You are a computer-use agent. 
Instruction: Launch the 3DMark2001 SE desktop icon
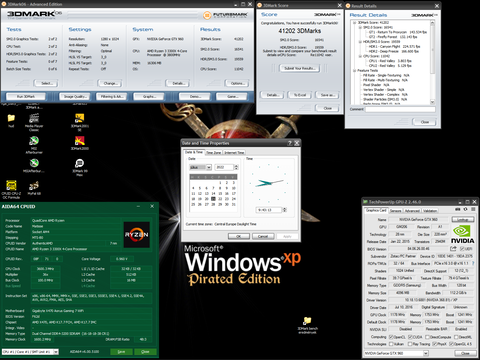pyautogui.click(x=79, y=118)
